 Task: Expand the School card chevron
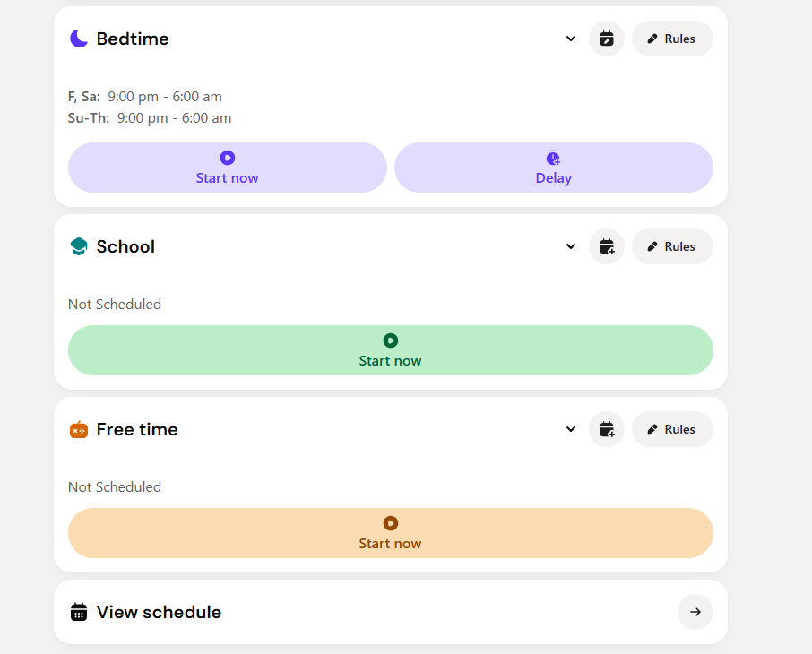[x=571, y=246]
